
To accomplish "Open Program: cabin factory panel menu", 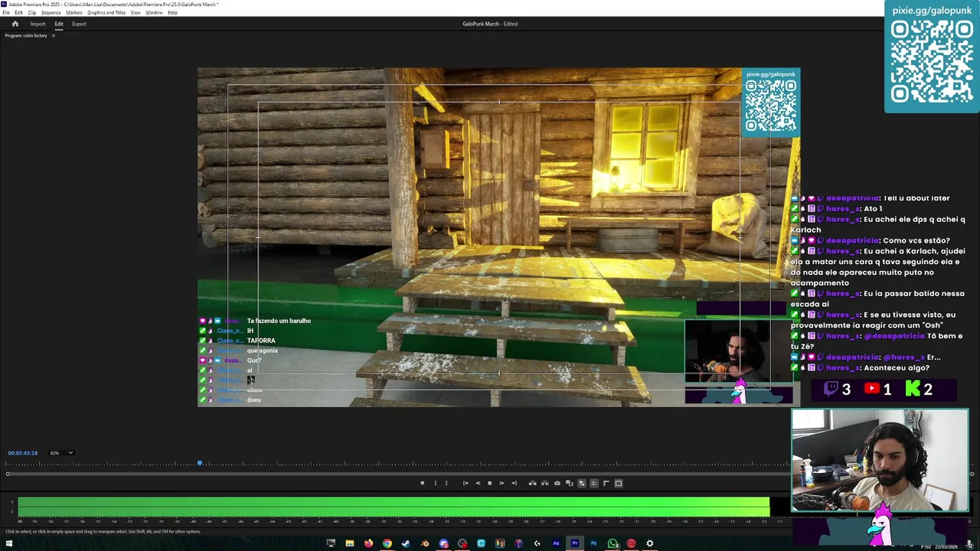I will [x=53, y=36].
